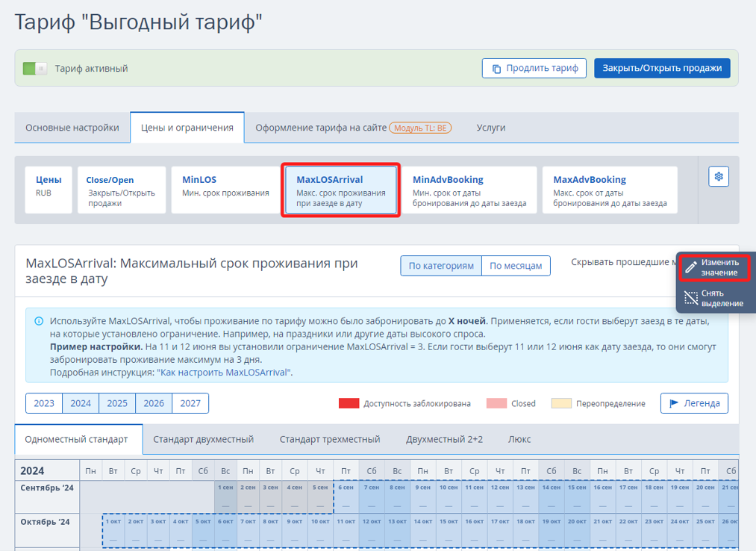Click the red 'Доступность заблокирована' swatch
756x551 pixels.
tap(349, 403)
